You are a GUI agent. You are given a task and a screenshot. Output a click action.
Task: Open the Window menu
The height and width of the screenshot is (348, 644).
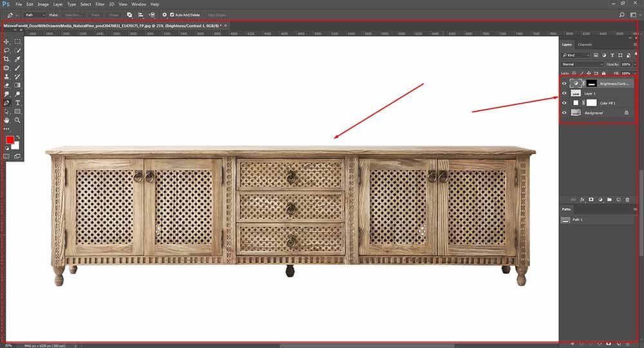(x=139, y=4)
